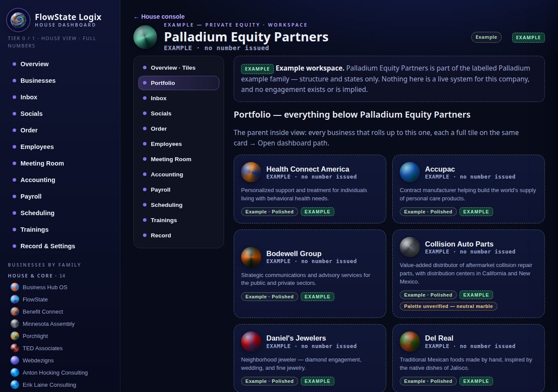Click the BUSINESSES BY FAMILY heading
This screenshot has width=558, height=392.
pos(44,265)
